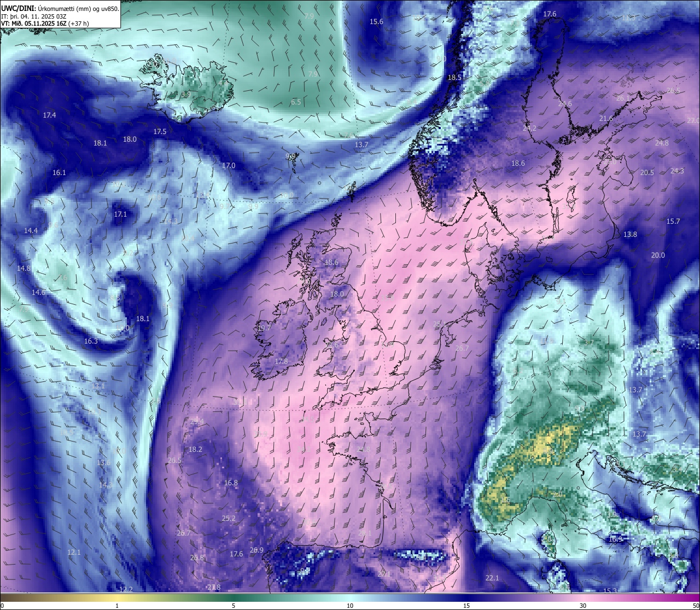The image size is (700, 610).
Task: Click the 14.8 value label
Action: 24,268
